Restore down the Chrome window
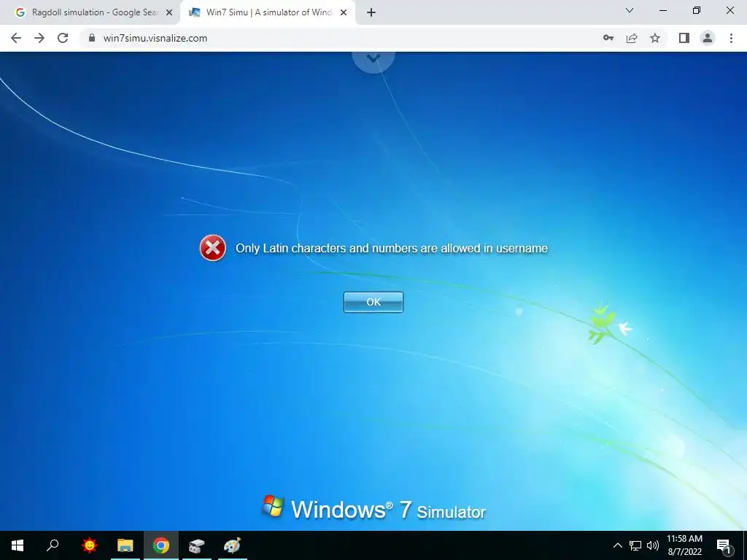This screenshot has height=560, width=747. (697, 10)
